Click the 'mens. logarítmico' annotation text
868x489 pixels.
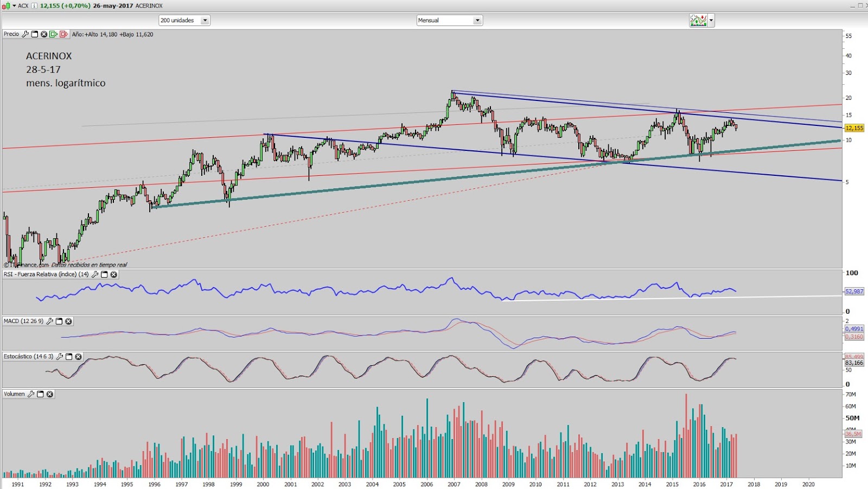pos(66,83)
